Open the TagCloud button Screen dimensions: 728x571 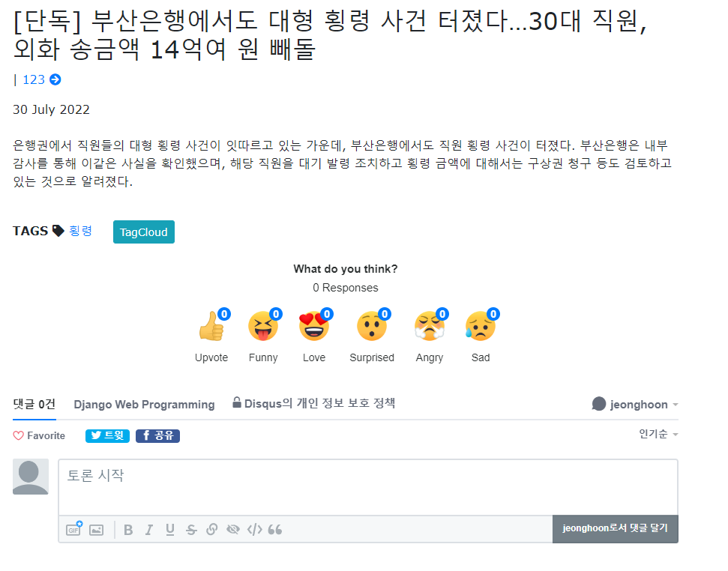coord(144,232)
